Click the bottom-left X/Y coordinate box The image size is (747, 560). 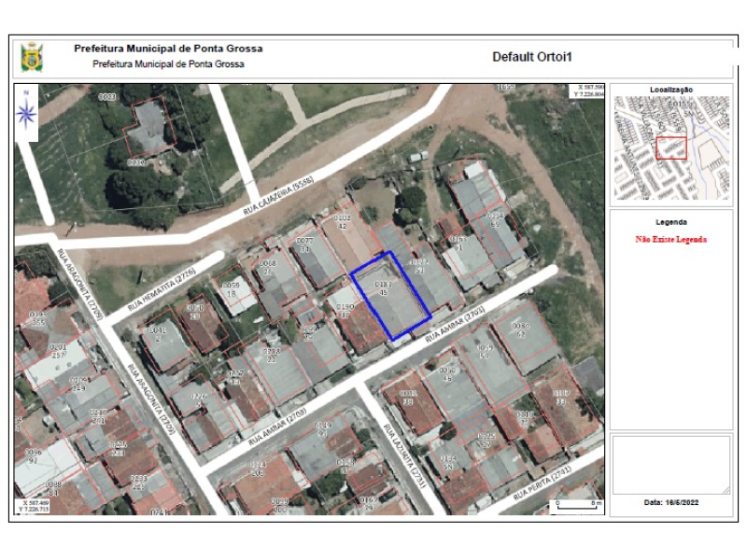(36, 507)
